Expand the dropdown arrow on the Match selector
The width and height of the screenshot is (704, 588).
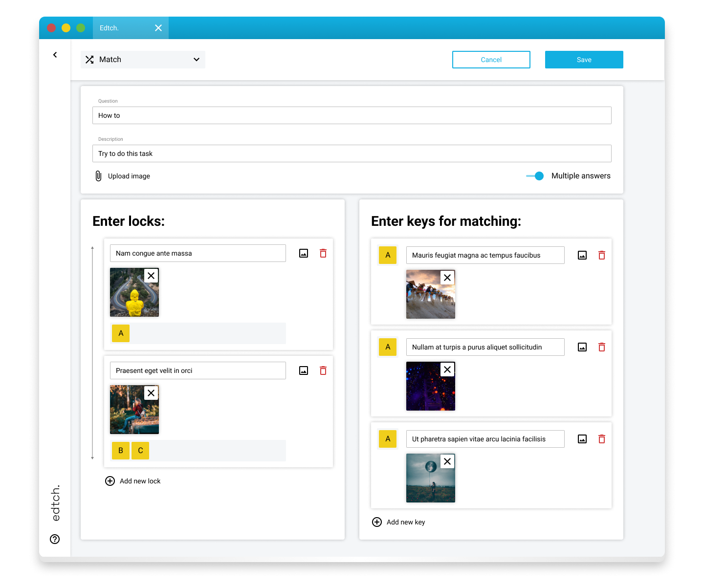point(197,59)
